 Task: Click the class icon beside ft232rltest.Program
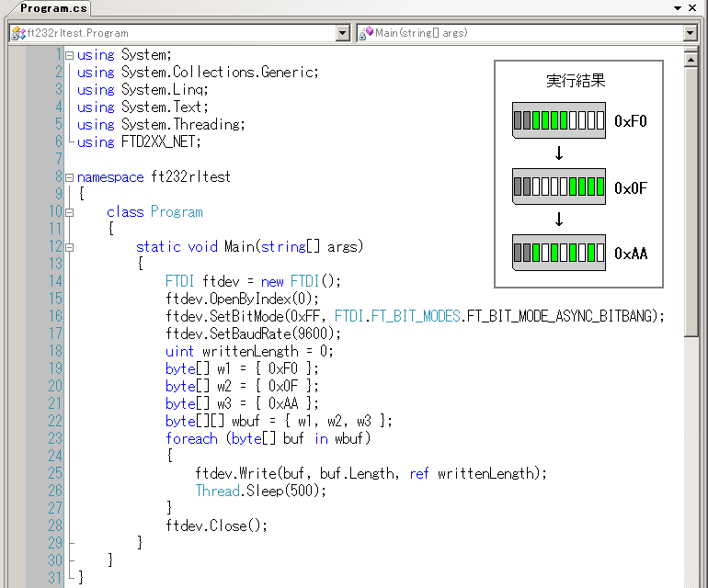click(18, 33)
